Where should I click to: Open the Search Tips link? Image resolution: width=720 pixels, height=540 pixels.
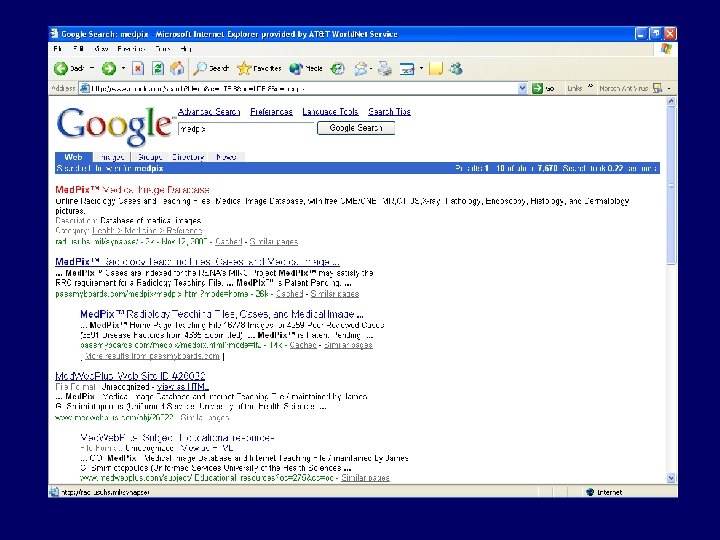[x=389, y=112]
